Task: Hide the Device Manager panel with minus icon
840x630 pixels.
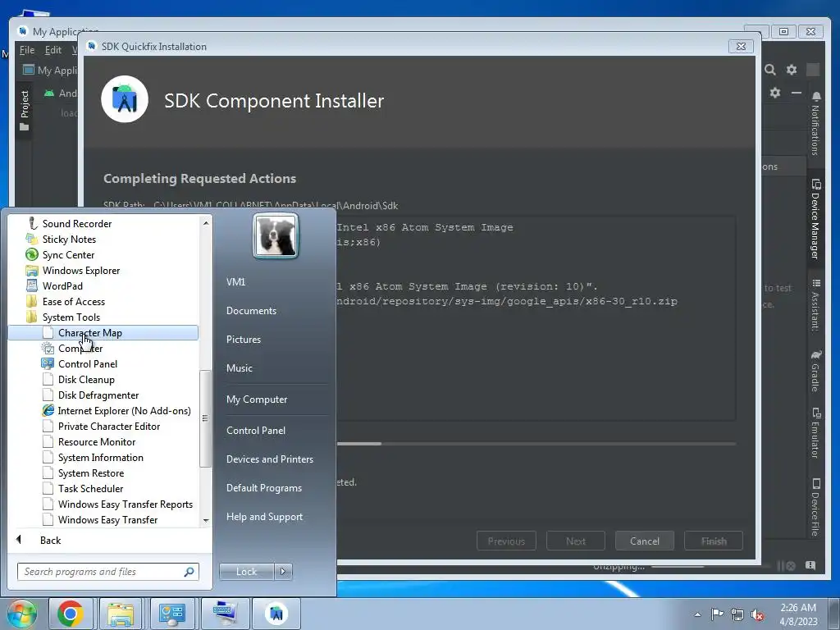Action: (797, 93)
